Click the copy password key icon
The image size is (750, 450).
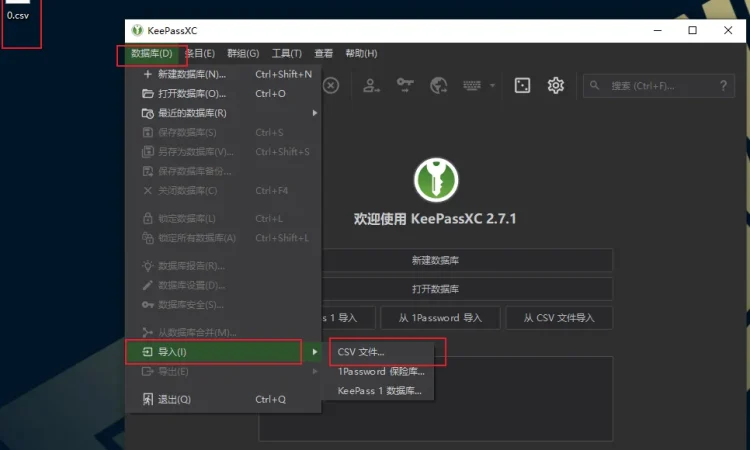point(405,86)
